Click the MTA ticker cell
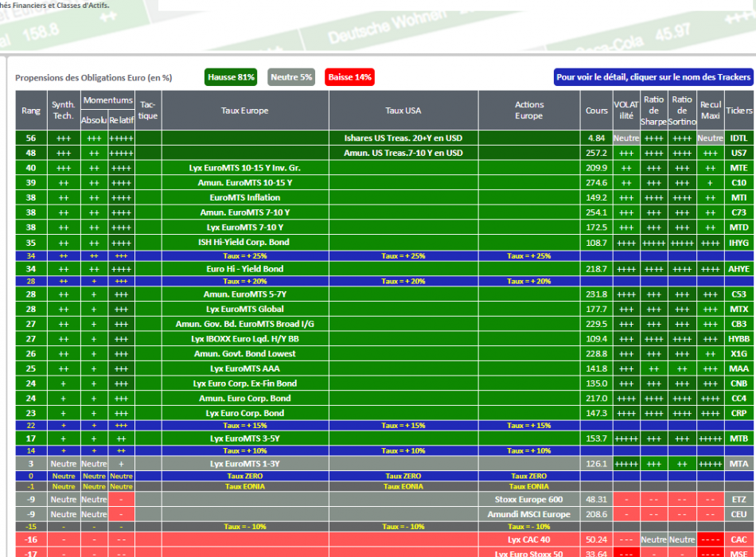The image size is (756, 557). click(x=738, y=464)
